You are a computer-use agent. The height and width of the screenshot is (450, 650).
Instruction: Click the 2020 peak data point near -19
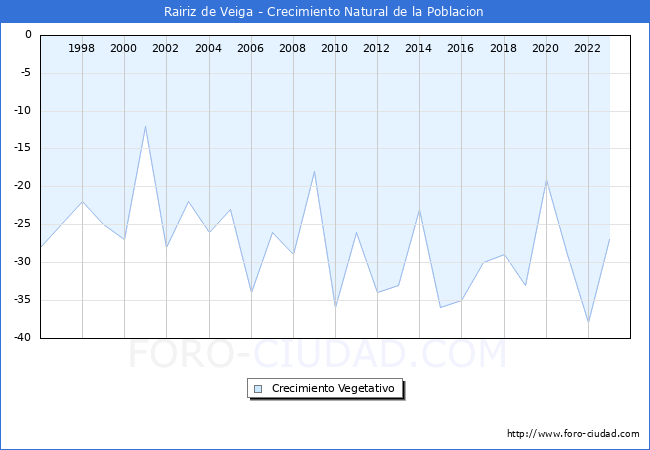point(546,180)
